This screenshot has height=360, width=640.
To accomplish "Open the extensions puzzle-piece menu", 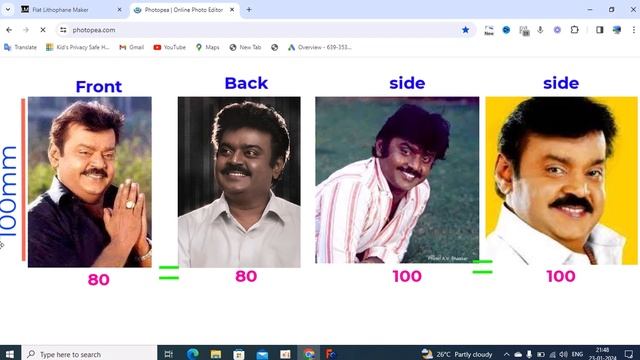I will point(575,30).
